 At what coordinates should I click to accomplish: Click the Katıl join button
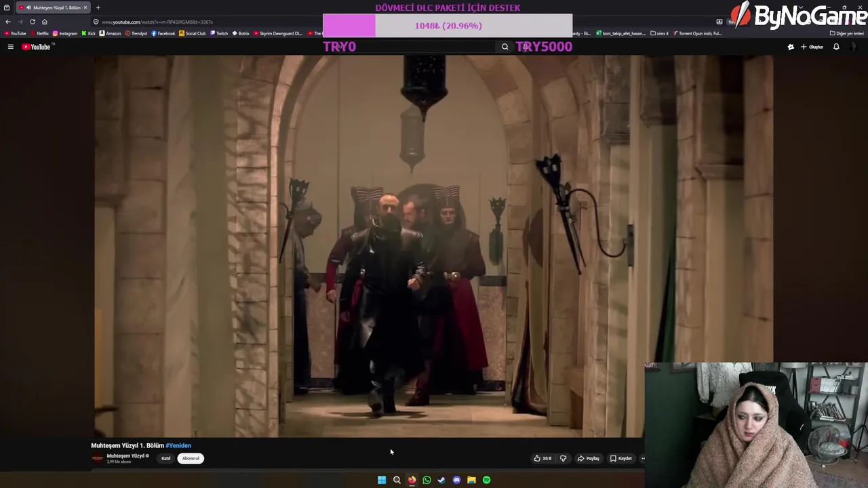pos(165,458)
